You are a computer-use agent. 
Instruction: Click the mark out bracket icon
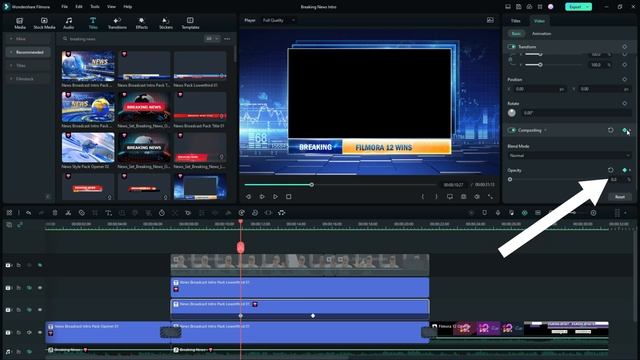click(436, 197)
